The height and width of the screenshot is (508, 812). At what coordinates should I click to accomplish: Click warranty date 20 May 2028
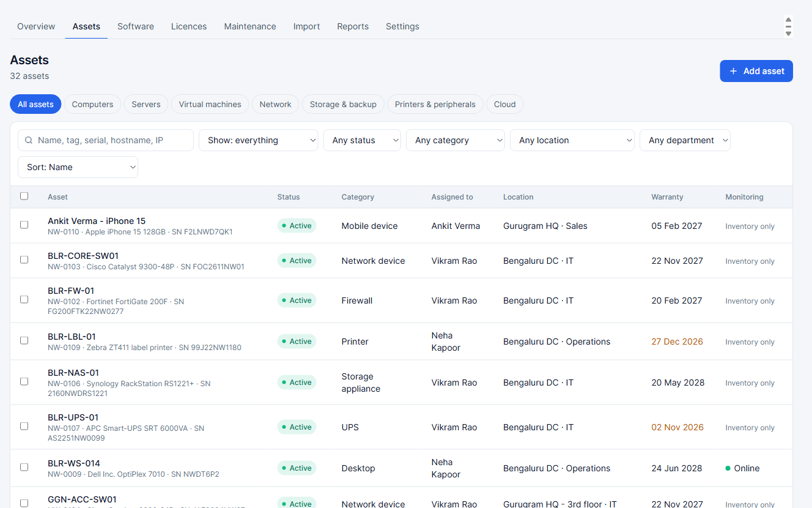tap(678, 383)
